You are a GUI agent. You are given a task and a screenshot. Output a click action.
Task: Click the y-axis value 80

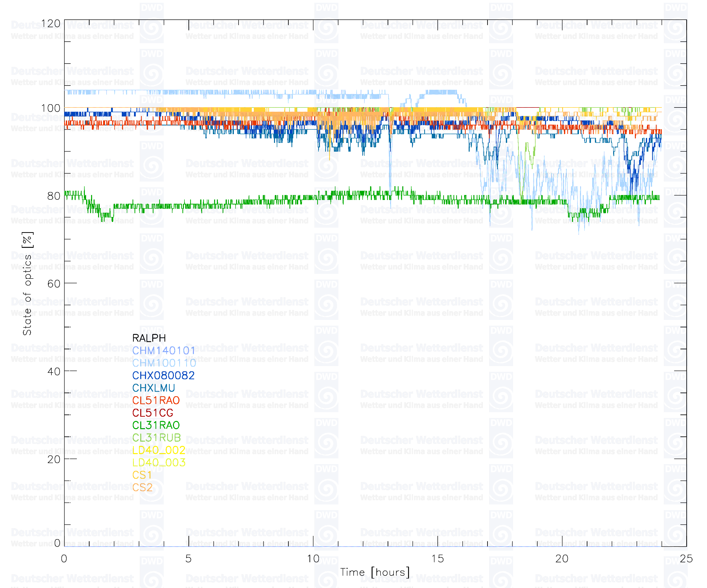coord(54,196)
